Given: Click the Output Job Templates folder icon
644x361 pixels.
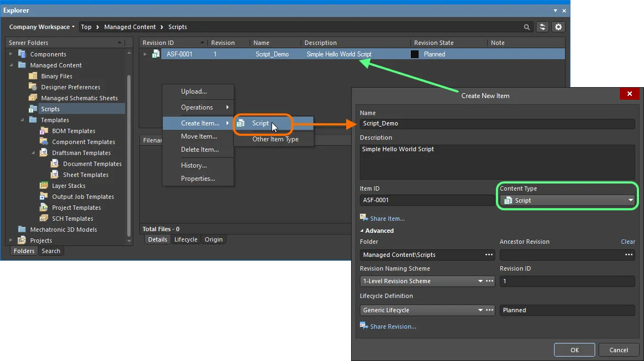Looking at the screenshot, I should [44, 197].
